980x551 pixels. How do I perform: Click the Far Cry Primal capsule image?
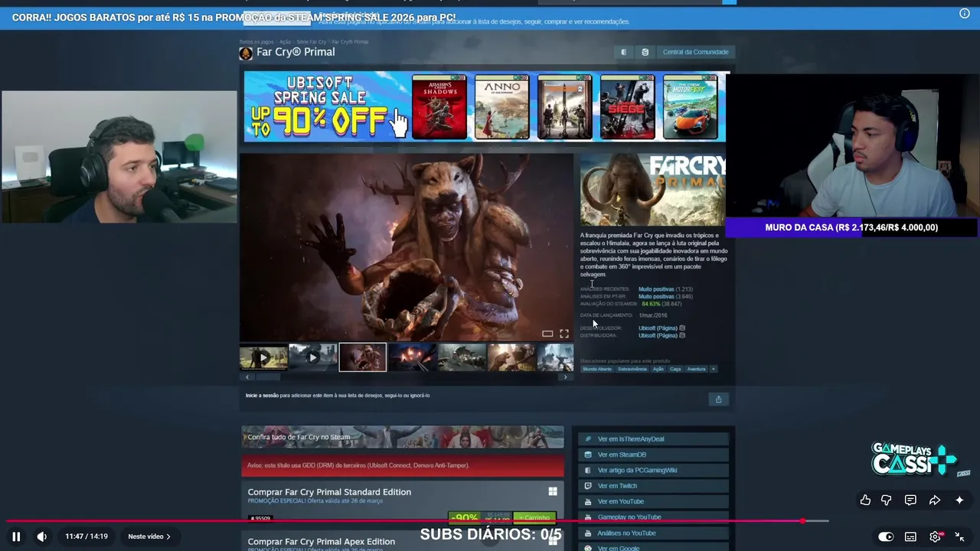[x=652, y=190]
